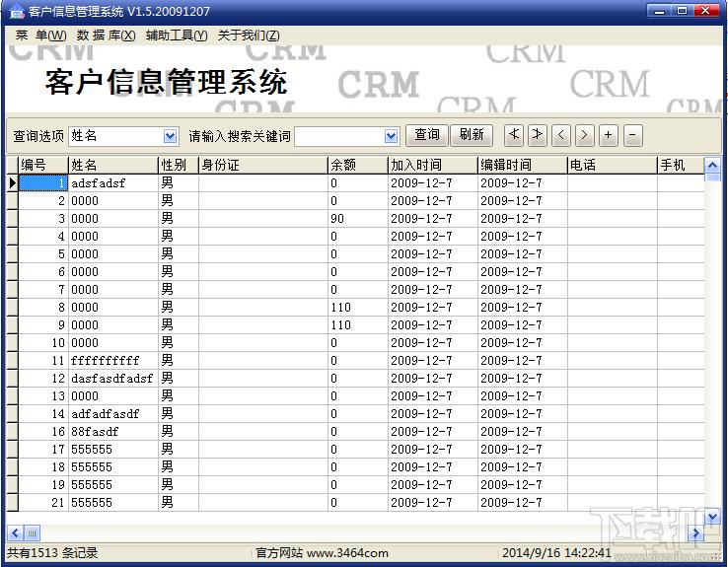Sort by 编号 column header
Viewport: 728px width, 567px height.
43,166
